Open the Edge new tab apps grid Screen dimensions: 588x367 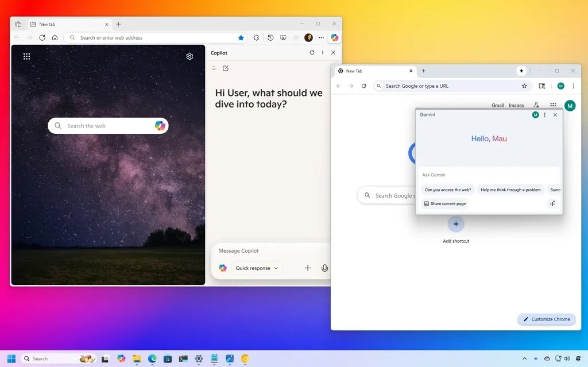pos(26,56)
